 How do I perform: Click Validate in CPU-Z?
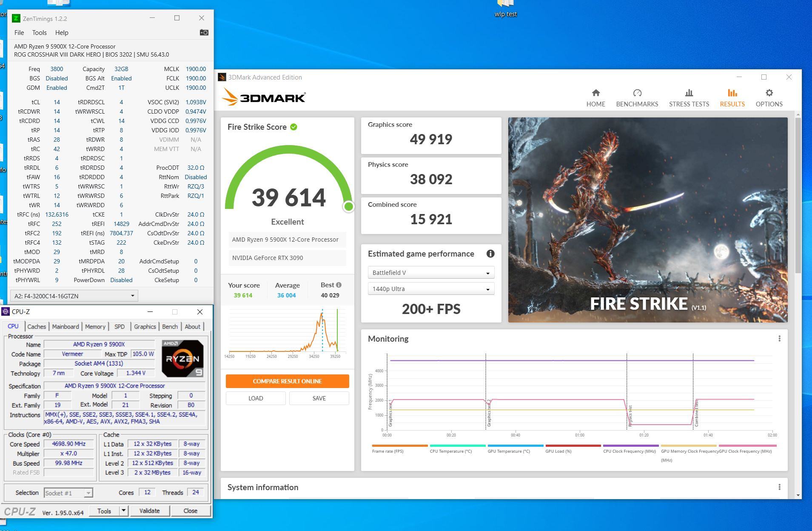coord(149,511)
